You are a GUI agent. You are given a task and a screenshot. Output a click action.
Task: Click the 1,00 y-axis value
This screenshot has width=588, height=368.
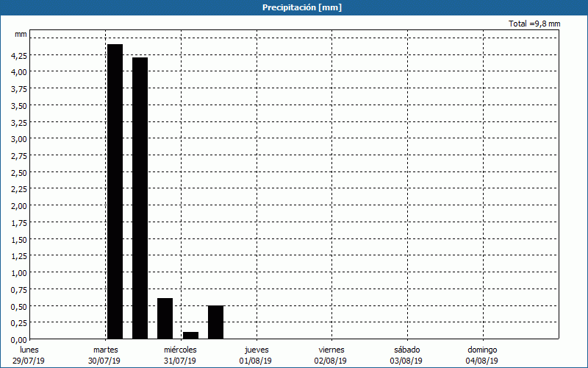19,273
